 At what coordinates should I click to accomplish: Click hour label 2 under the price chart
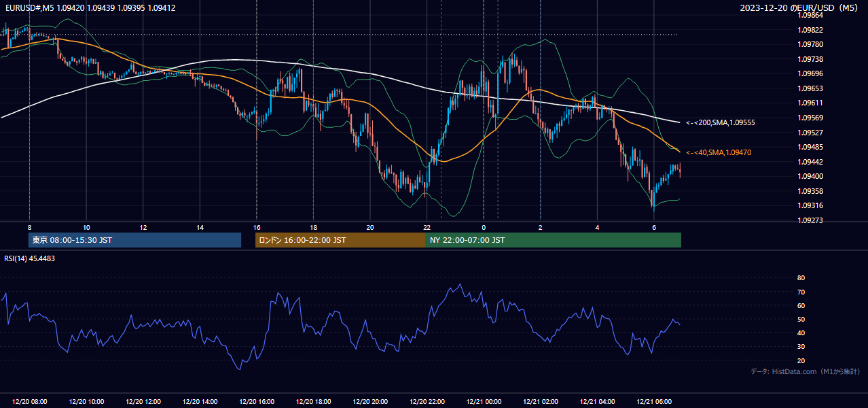click(540, 228)
